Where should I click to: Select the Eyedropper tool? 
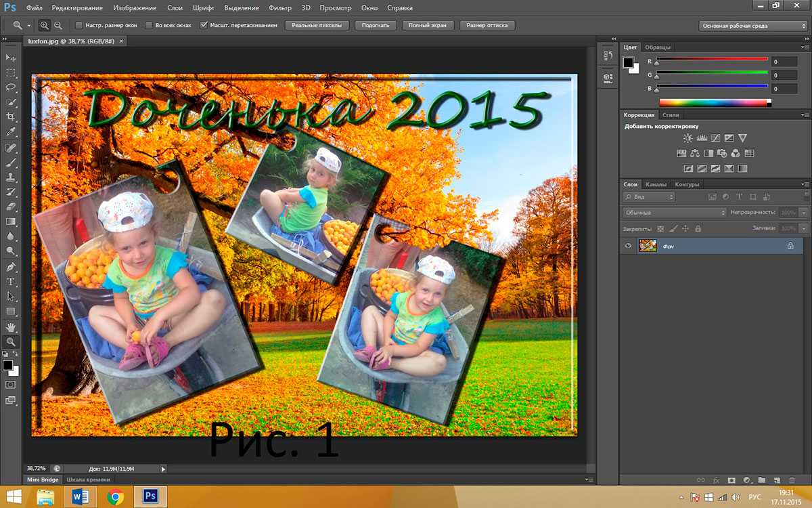tap(11, 132)
